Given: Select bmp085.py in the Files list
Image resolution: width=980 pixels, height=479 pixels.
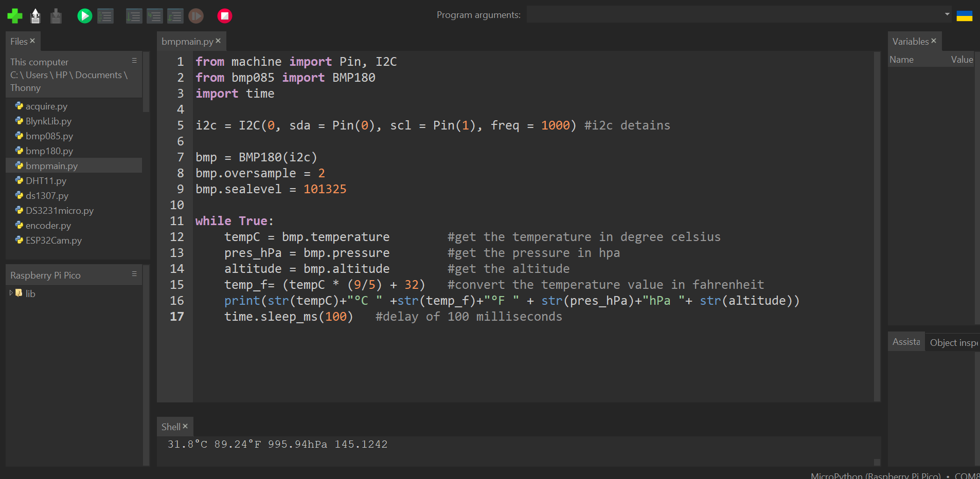Looking at the screenshot, I should click(x=48, y=136).
